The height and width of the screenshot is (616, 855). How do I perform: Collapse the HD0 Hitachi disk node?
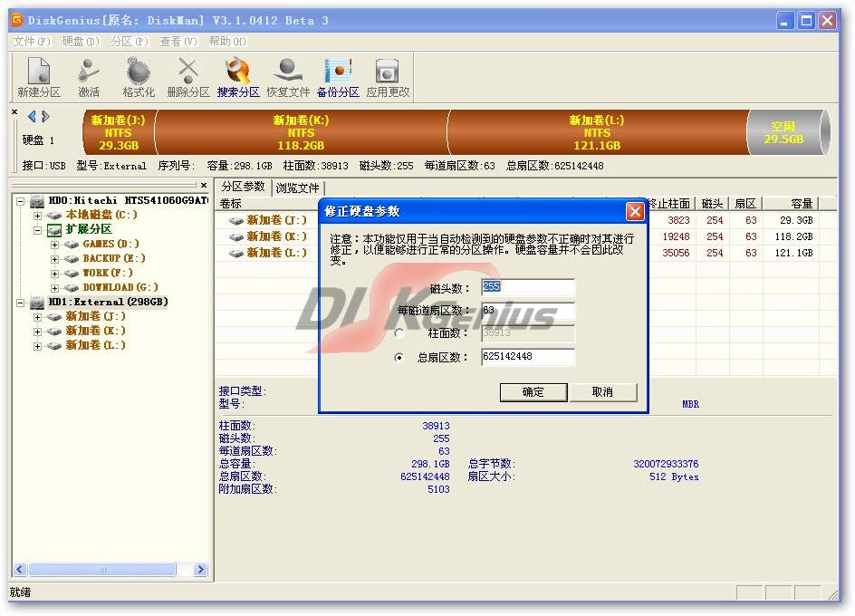click(x=20, y=201)
